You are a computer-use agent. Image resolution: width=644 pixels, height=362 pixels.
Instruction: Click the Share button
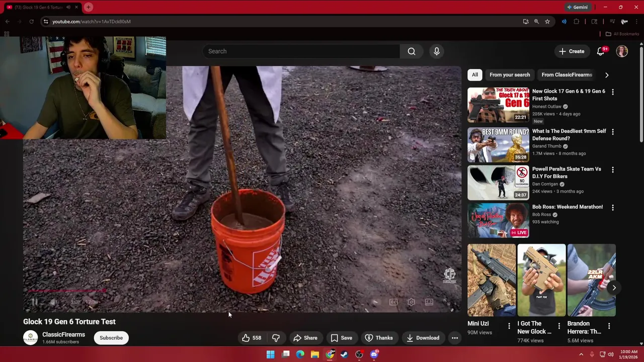pyautogui.click(x=305, y=338)
